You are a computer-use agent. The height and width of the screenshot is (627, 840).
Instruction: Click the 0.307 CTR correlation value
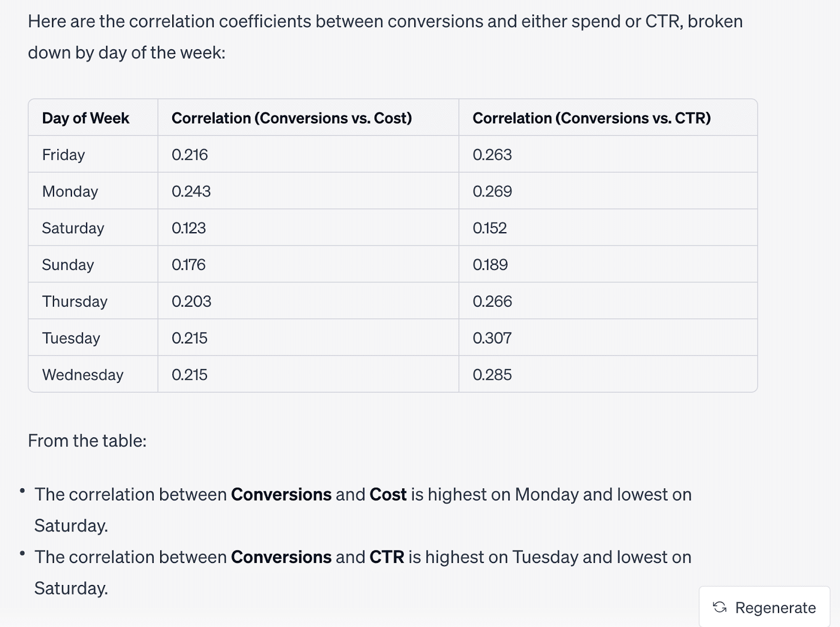(x=492, y=338)
